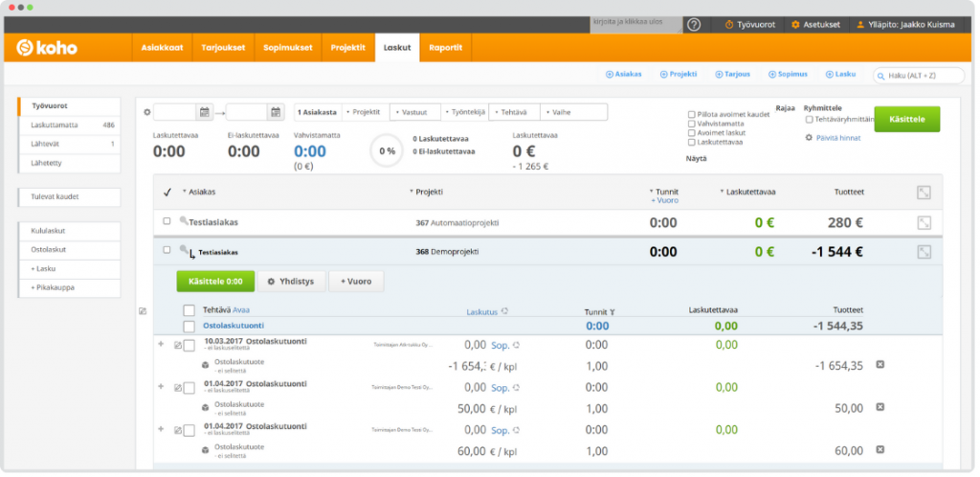Click the start date input field
Viewport: 980px width, 477px height.
tap(176, 112)
